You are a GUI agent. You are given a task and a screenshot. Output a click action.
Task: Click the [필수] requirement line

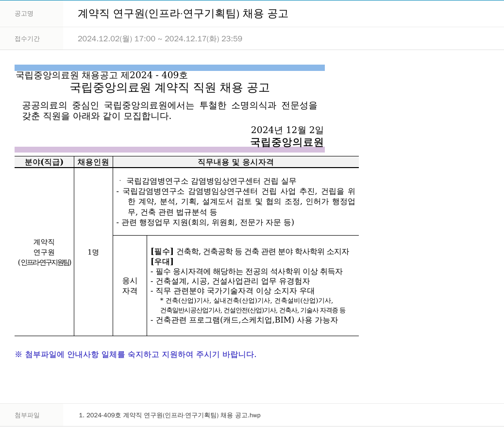[250, 252]
